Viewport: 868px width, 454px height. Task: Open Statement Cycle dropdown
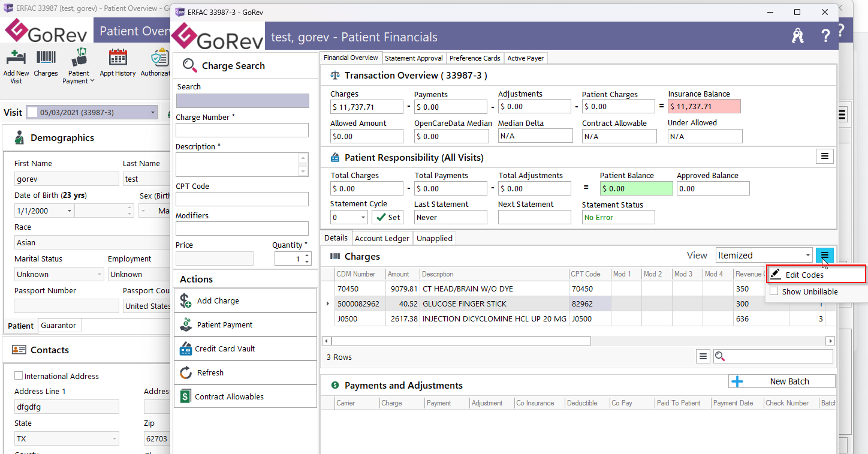(x=363, y=217)
